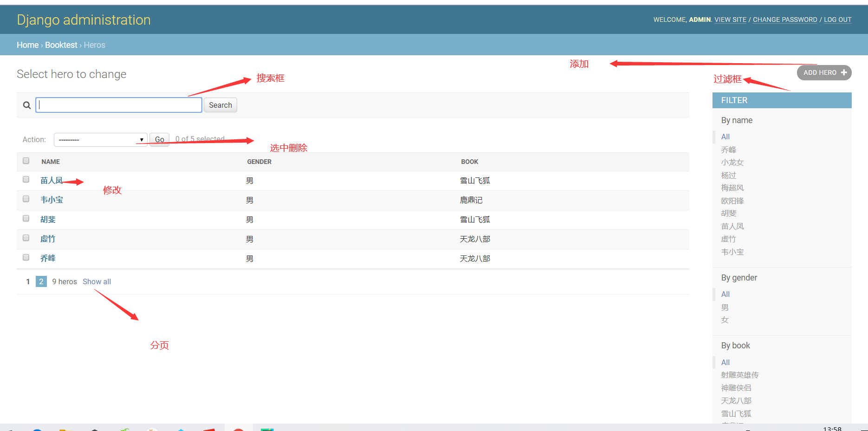Image resolution: width=868 pixels, height=431 pixels.
Task: Click inside the search input box
Action: pyautogui.click(x=118, y=105)
